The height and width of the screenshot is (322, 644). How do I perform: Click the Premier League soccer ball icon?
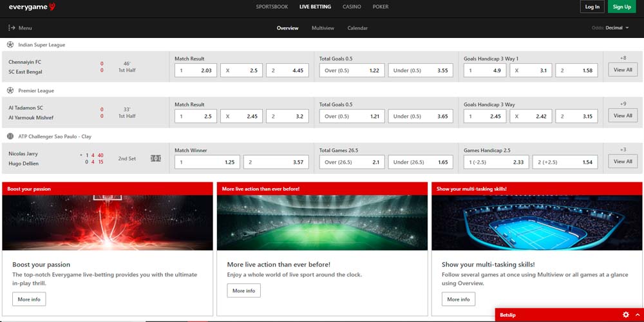pyautogui.click(x=10, y=91)
